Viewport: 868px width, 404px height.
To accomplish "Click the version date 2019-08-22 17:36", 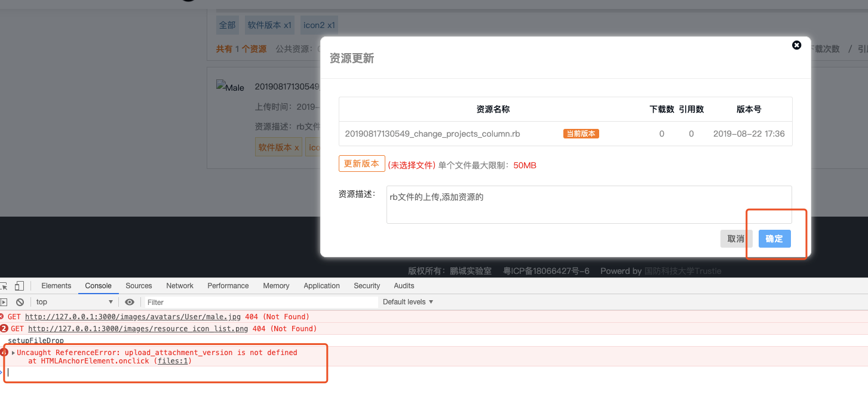I will (x=749, y=134).
